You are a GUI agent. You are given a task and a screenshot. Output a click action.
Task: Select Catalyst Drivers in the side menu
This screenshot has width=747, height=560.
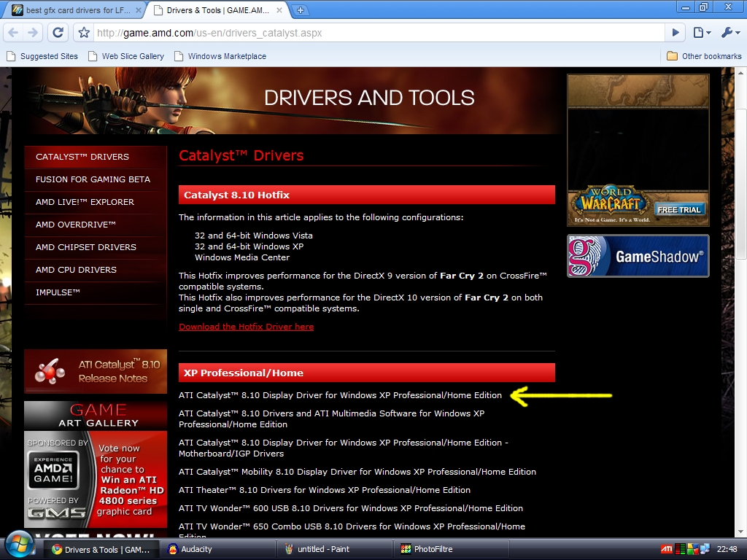pos(96,157)
